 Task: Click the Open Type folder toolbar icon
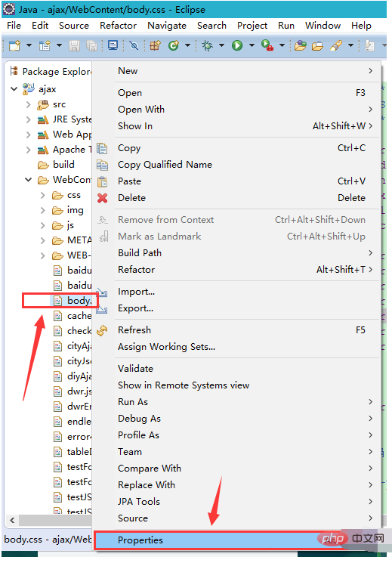300,45
